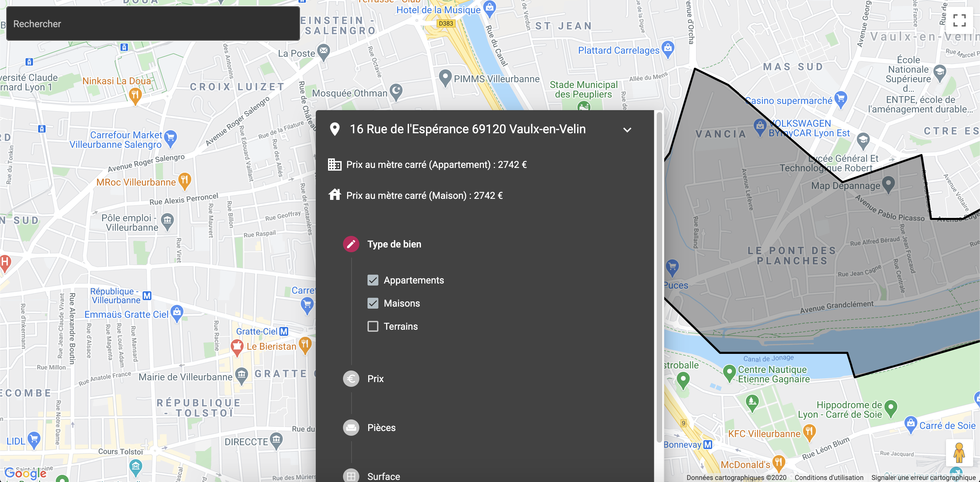Screen dimensions: 980x482
Task: Click the Type de bien pencil icon
Action: [351, 244]
